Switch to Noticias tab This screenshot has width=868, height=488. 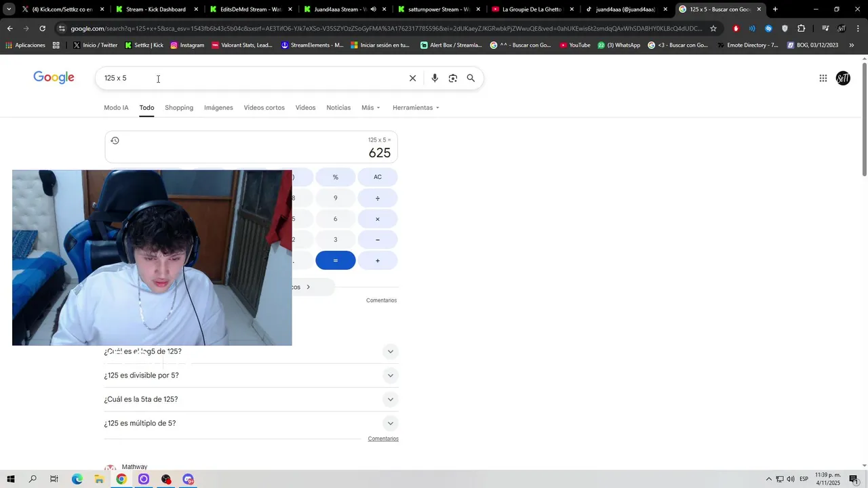338,108
